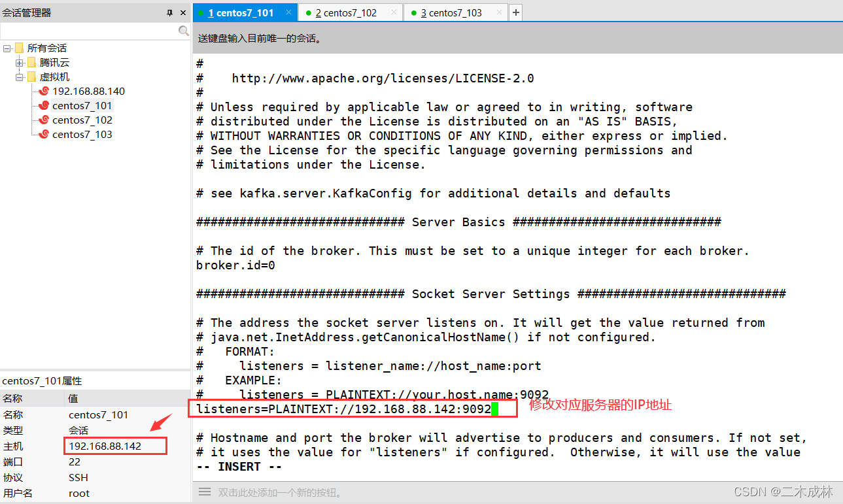The image size is (843, 504).
Task: Expand the 腾讯云 folder node
Action: pos(20,63)
